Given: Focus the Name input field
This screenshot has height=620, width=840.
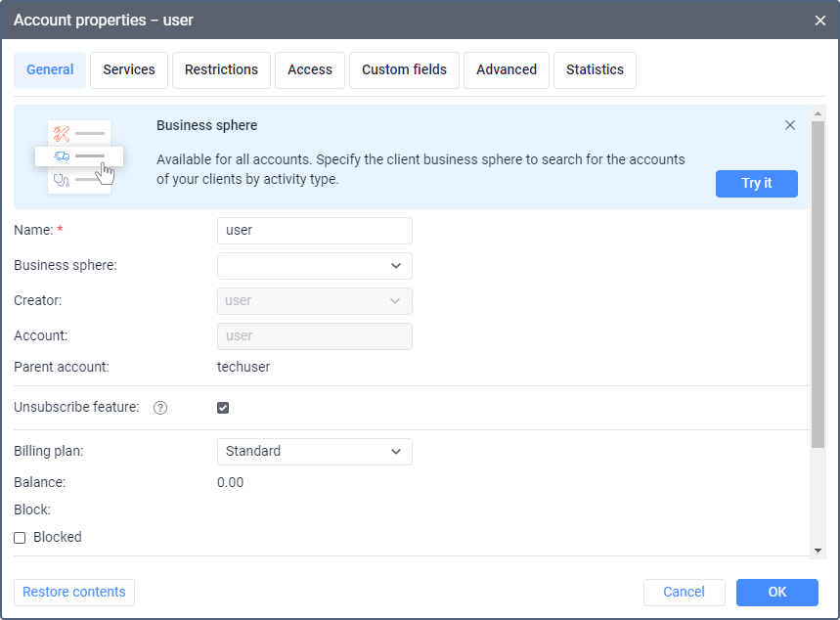Looking at the screenshot, I should [314, 231].
